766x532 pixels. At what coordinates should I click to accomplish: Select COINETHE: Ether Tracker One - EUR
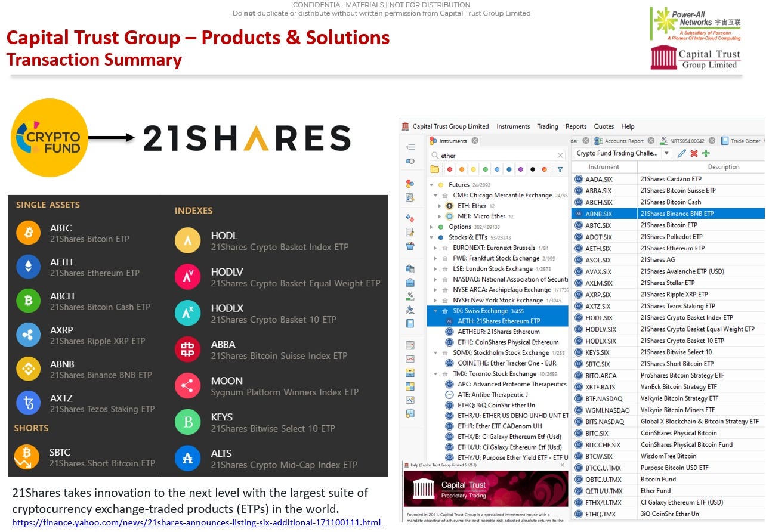coord(501,363)
